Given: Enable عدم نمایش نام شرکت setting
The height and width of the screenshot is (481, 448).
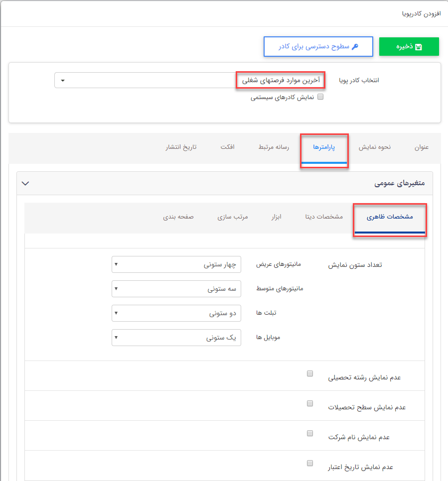Looking at the screenshot, I should pos(310,433).
